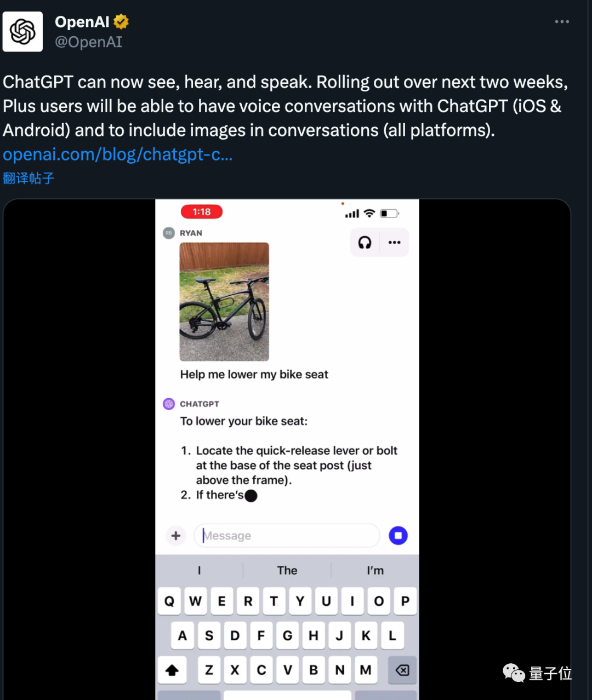This screenshot has width=592, height=700.
Task: Click the OpenAI profile avatar
Action: (22, 31)
